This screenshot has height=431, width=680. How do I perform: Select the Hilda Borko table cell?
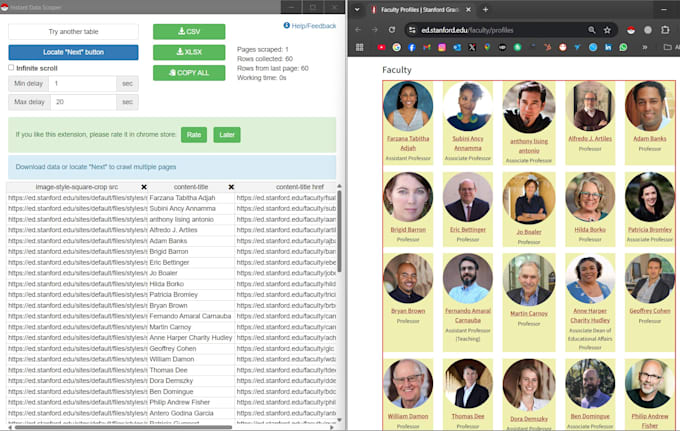coord(191,284)
